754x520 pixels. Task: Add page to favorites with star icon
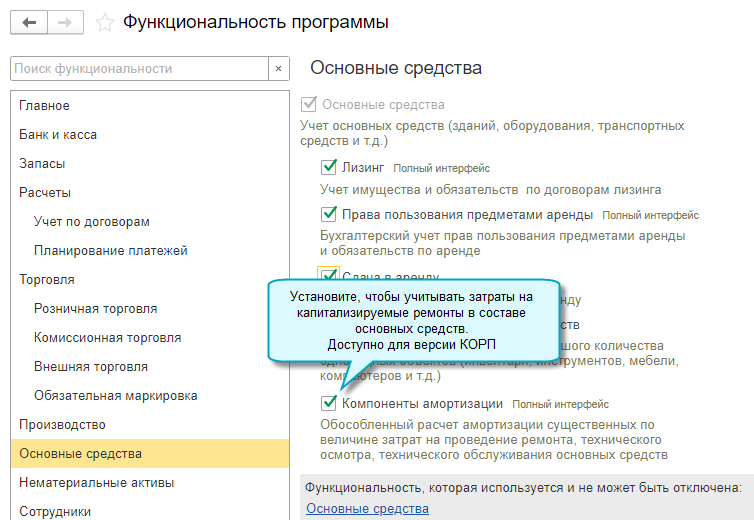coord(104,23)
